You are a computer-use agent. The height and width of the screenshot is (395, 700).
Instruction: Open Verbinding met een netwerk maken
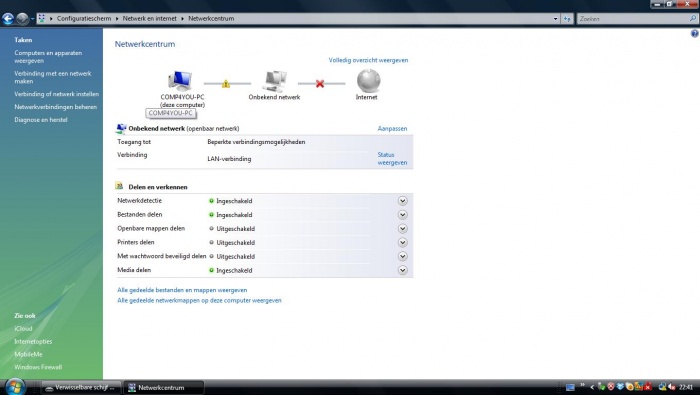coord(53,77)
